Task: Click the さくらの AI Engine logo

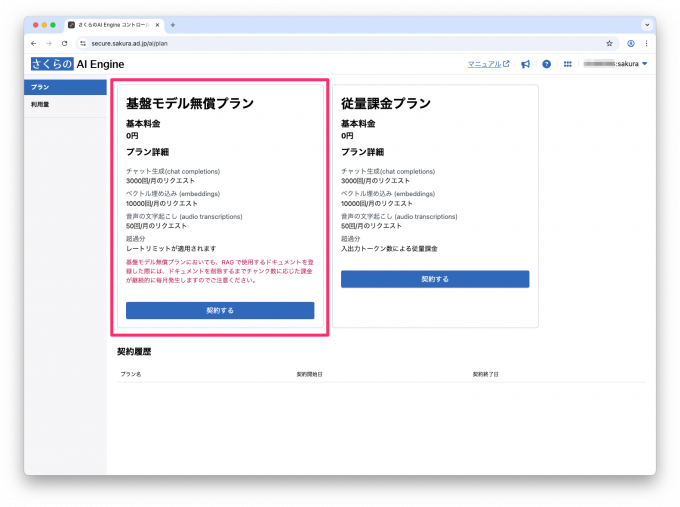Action: click(78, 64)
